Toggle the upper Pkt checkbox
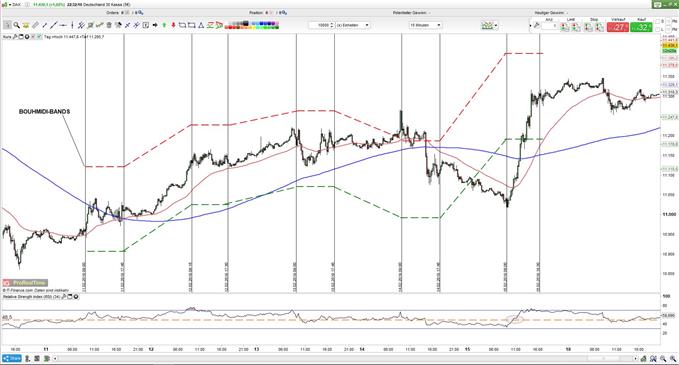Image resolution: width=679 pixels, height=365 pixels. tap(669, 21)
